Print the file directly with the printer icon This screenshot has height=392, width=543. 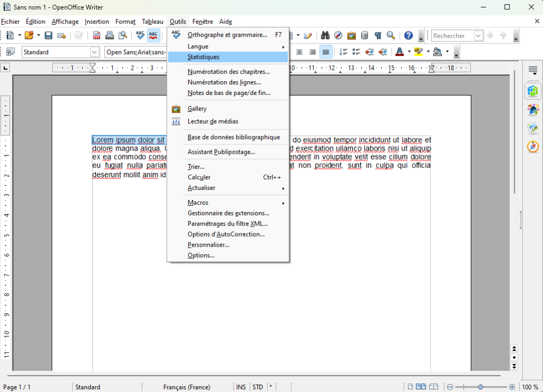109,36
